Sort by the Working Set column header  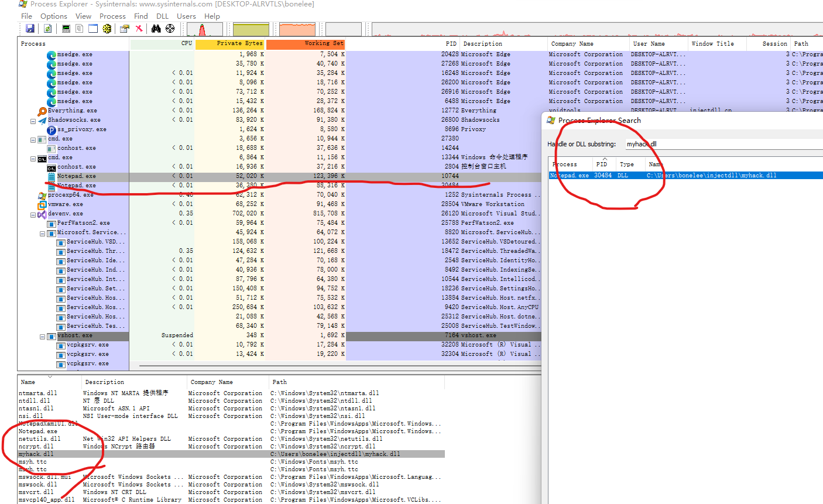pos(306,43)
